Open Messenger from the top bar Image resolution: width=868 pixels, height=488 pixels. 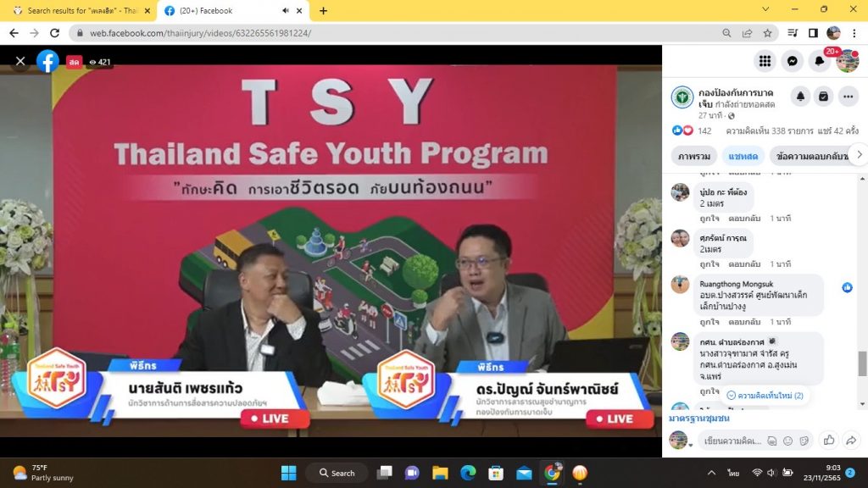793,61
